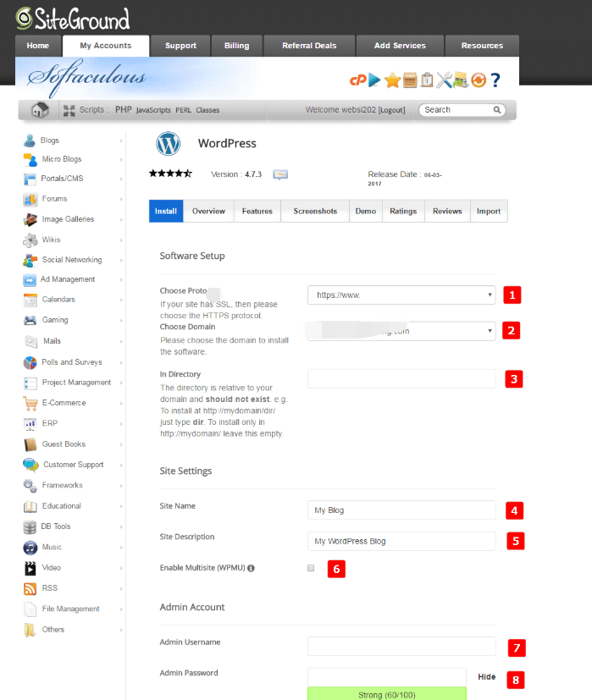This screenshot has width=592, height=700.
Task: Click the Video clapperboard icon
Action: [30, 568]
